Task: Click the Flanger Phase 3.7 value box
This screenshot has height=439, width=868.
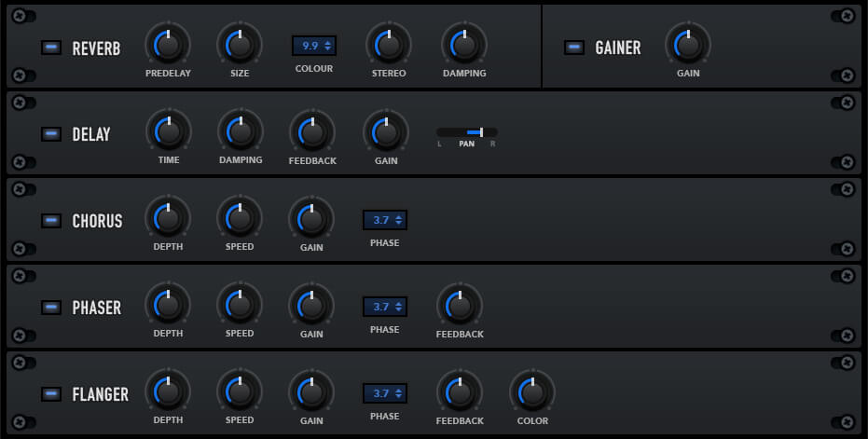Action: coord(385,393)
